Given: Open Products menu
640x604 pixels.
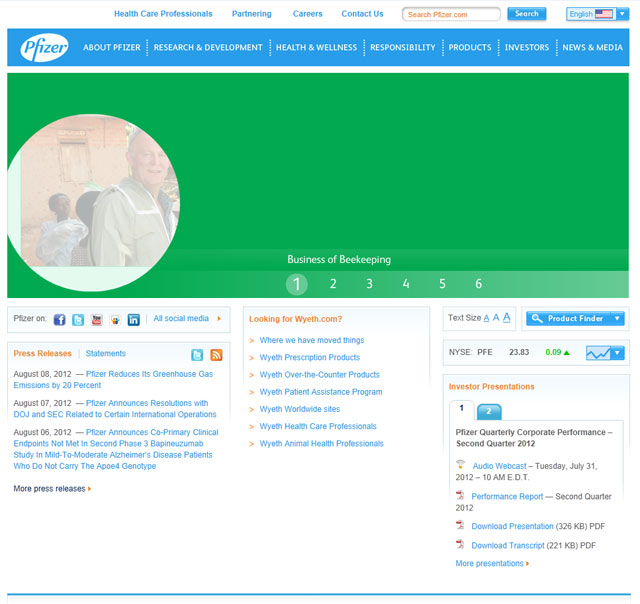Looking at the screenshot, I should 470,47.
